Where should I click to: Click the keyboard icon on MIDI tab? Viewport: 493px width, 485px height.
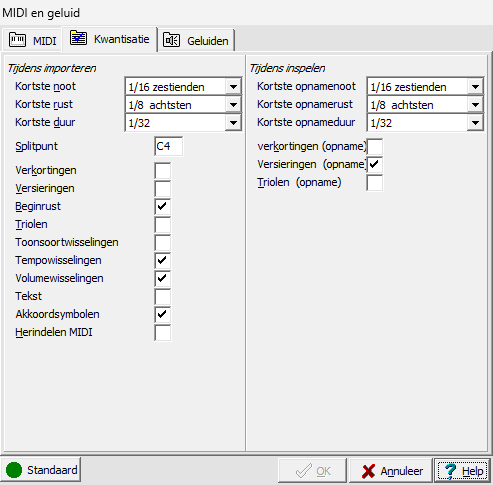click(17, 40)
